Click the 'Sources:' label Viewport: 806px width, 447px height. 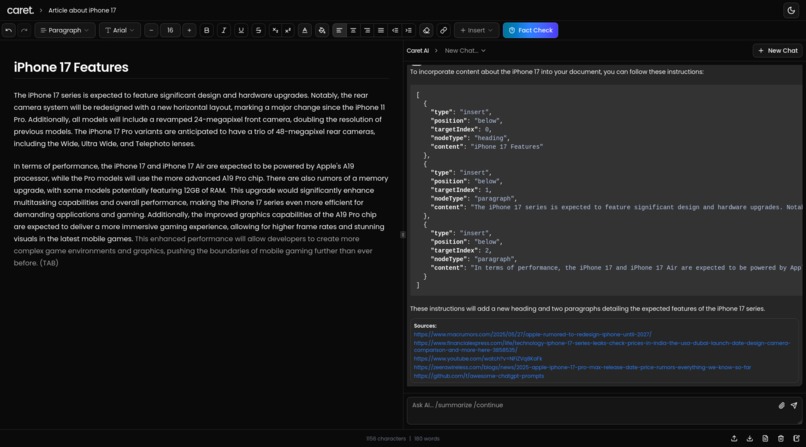tap(425, 326)
